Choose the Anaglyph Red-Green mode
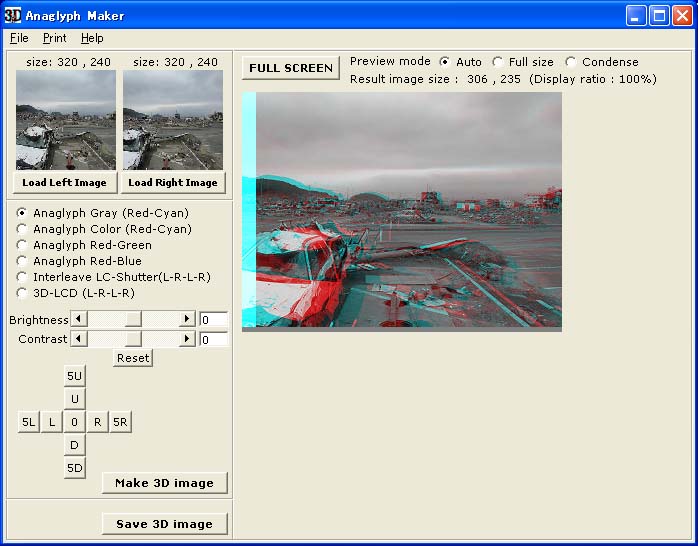This screenshot has width=698, height=546. click(x=23, y=245)
